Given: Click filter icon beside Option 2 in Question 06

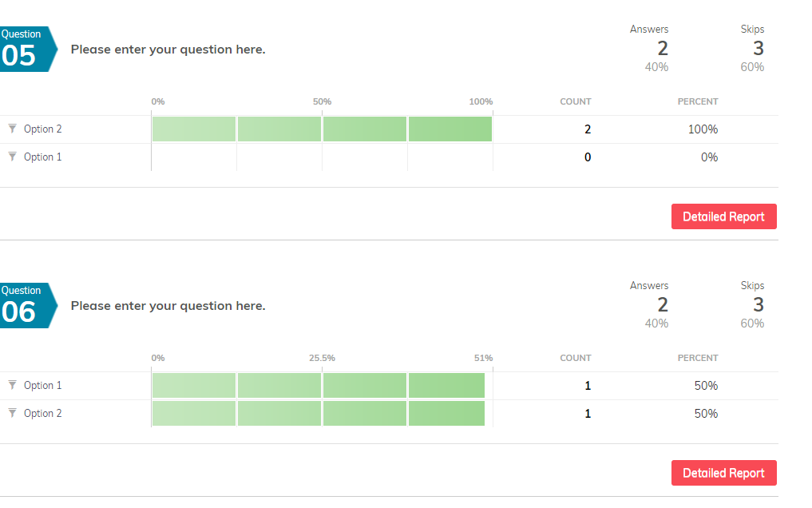Looking at the screenshot, I should pyautogui.click(x=12, y=413).
